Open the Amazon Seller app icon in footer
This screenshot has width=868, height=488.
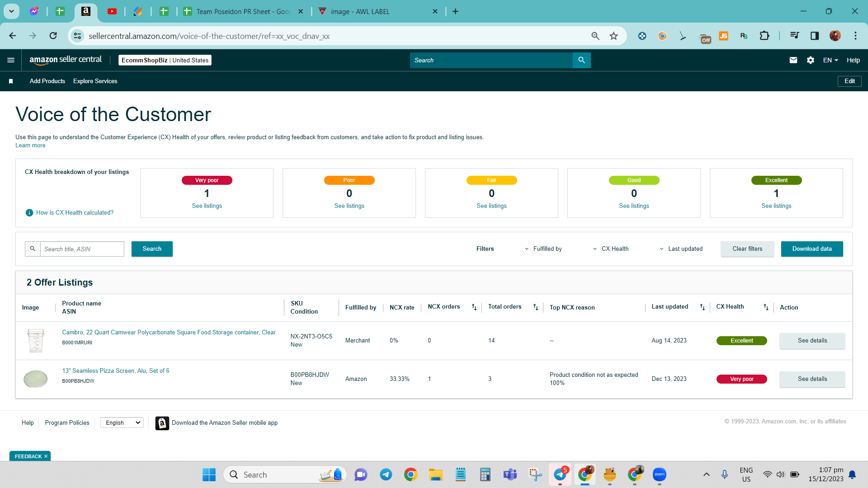tap(162, 423)
